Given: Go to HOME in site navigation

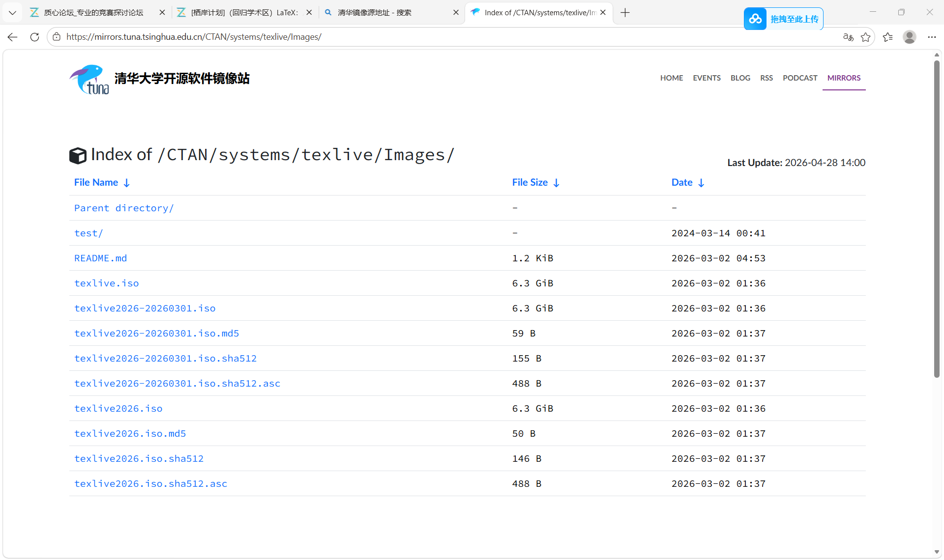Looking at the screenshot, I should 672,78.
